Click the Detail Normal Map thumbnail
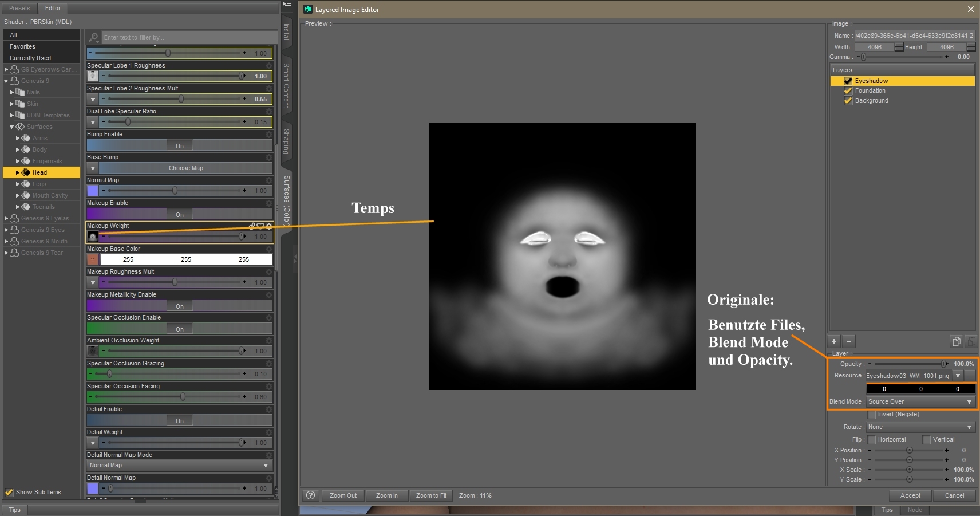This screenshot has height=516, width=980. pos(93,489)
